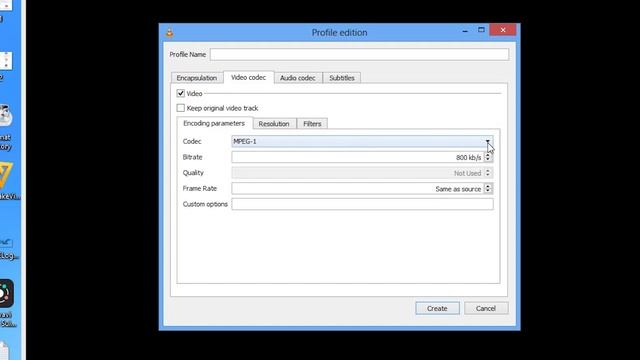The height and width of the screenshot is (360, 640).
Task: Select the Encoding parameters sub-tab
Action: point(214,123)
